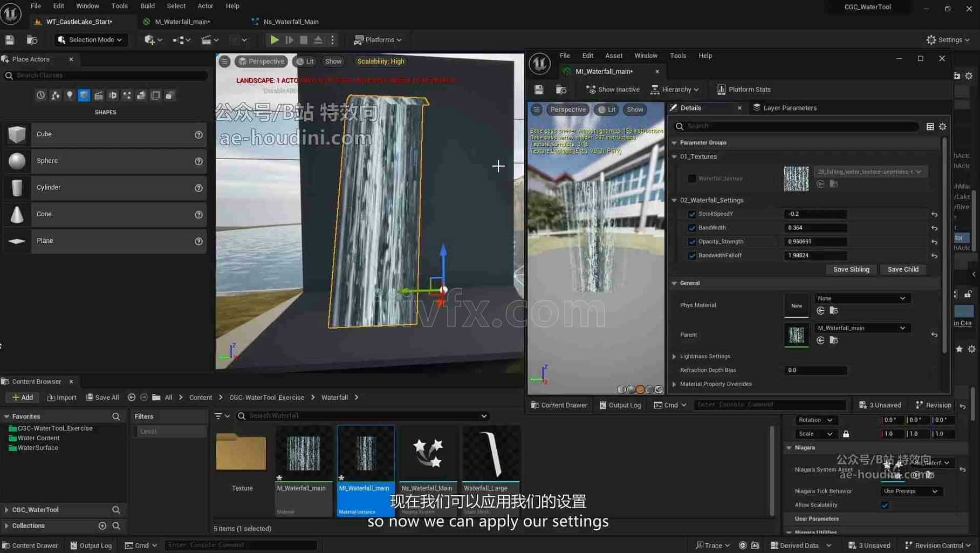This screenshot has height=553, width=980.
Task: Click Save All in Content Browser
Action: click(x=102, y=398)
